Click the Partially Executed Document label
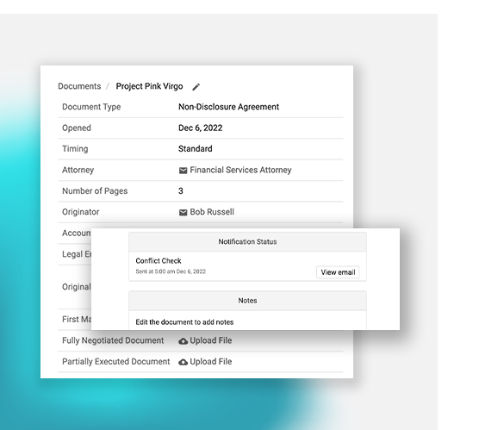Screen dimensions: 504x430 pos(115,362)
